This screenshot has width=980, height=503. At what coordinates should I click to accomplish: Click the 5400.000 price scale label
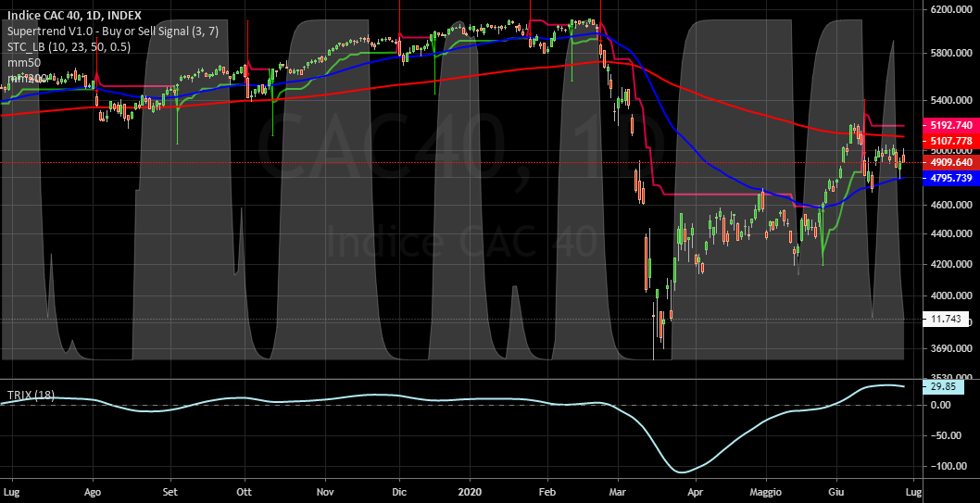pyautogui.click(x=950, y=100)
